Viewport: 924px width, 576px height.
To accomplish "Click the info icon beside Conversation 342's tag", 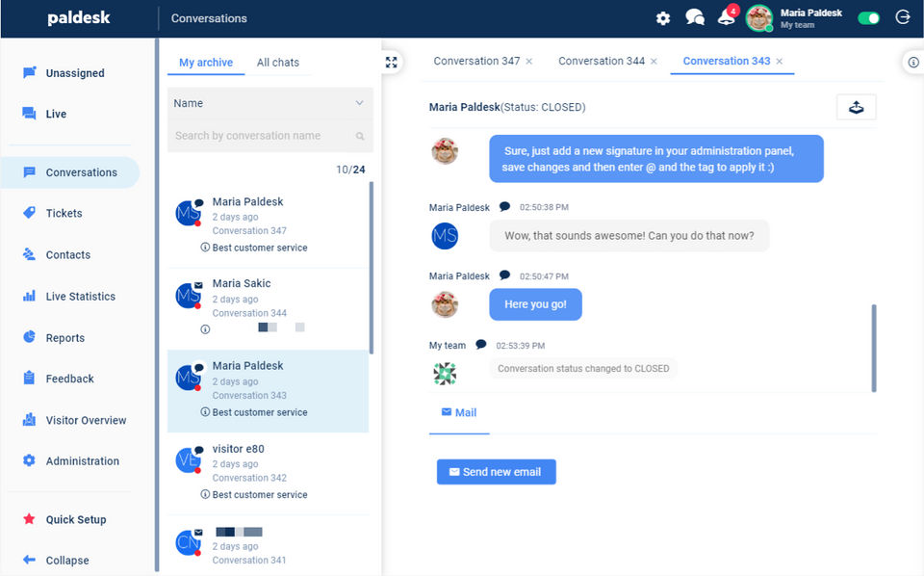I will (205, 495).
